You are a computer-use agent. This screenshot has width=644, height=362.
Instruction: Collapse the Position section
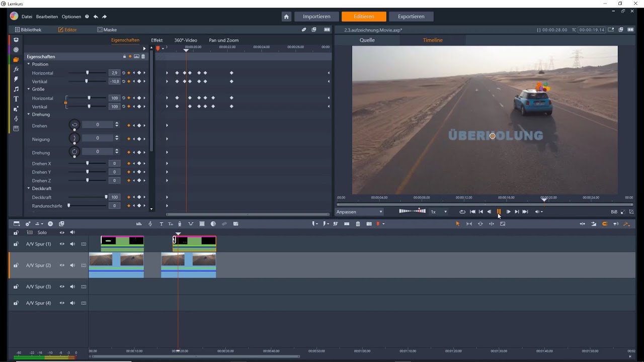coord(29,64)
